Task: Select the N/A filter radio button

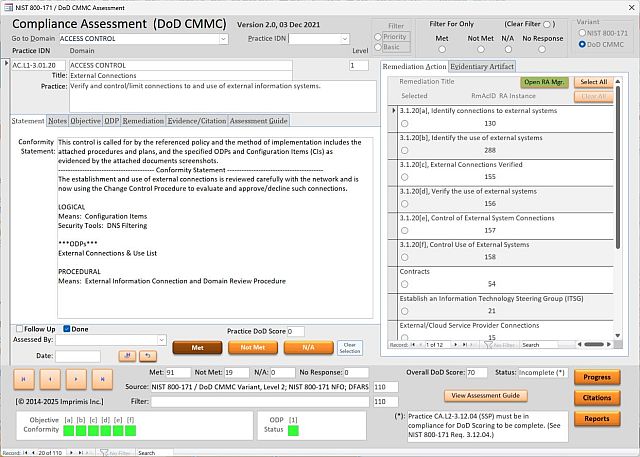Action: tap(508, 49)
